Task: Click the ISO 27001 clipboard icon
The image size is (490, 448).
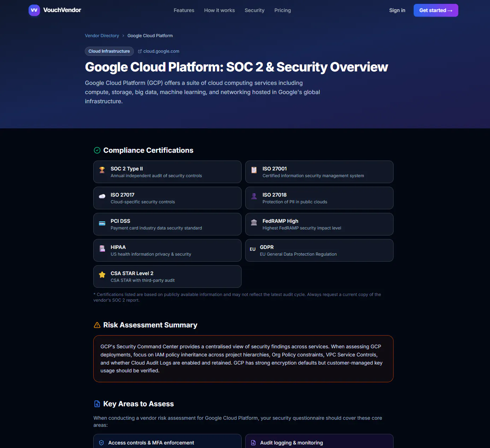Action: 254,170
